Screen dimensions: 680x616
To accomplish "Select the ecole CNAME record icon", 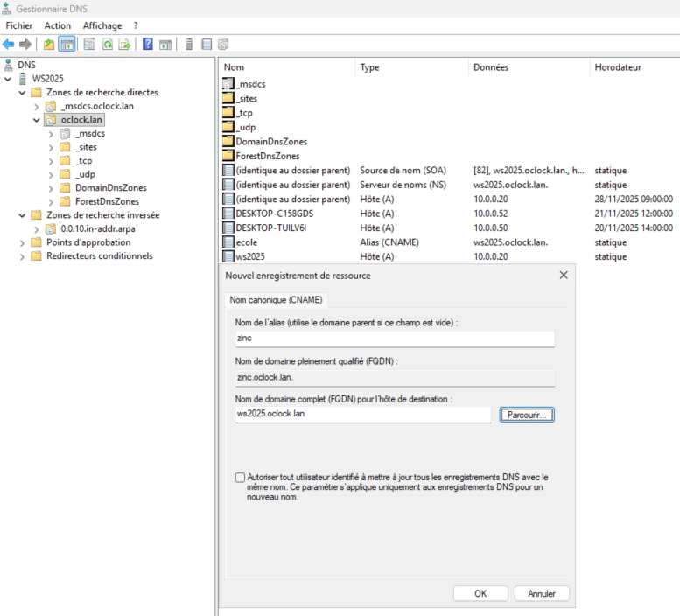I will tap(228, 241).
